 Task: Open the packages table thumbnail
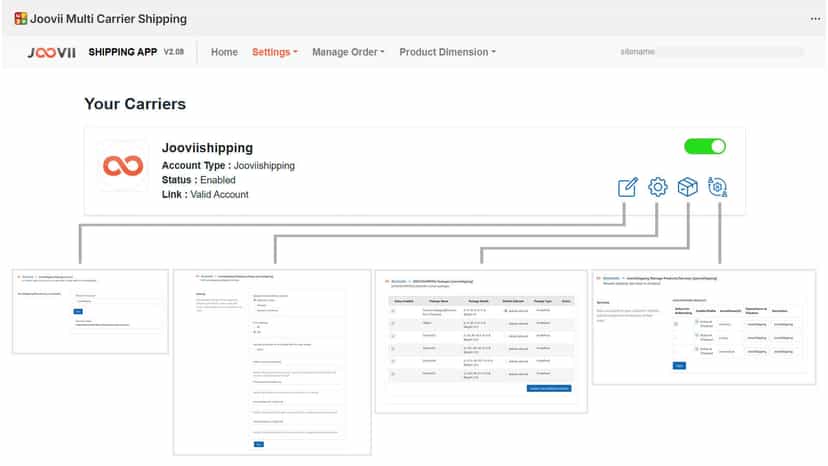pyautogui.click(x=481, y=341)
